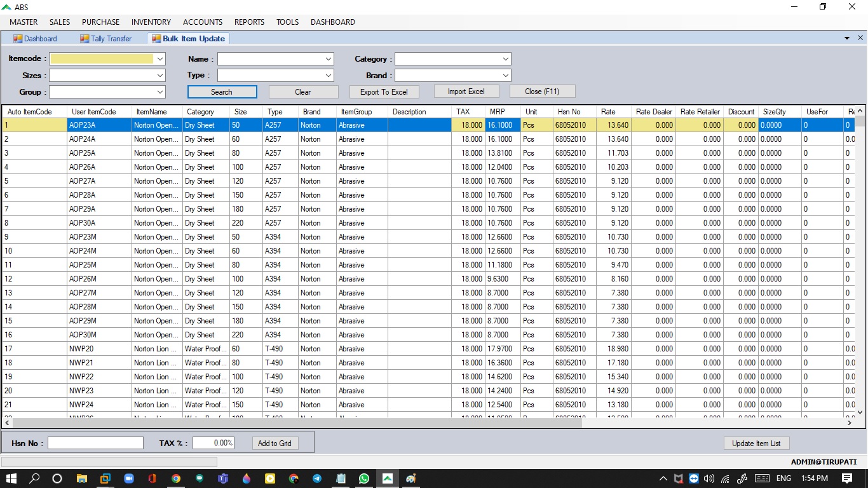Open the volume control in the system tray
The width and height of the screenshot is (868, 488).
tap(708, 478)
